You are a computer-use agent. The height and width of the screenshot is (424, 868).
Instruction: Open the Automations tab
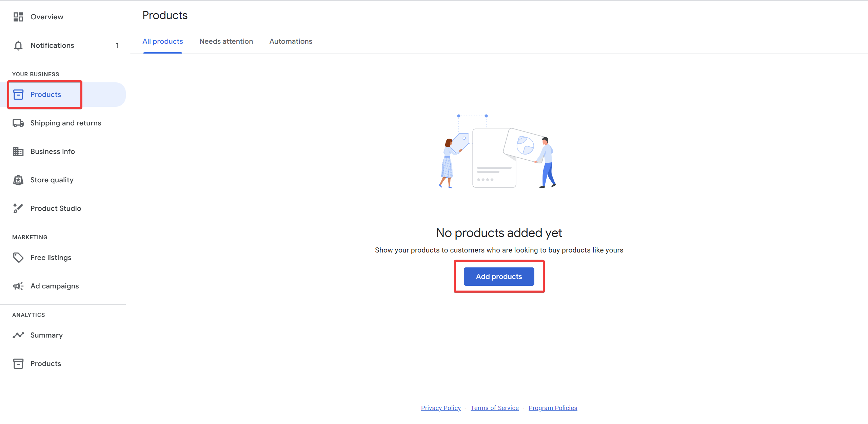tap(291, 41)
